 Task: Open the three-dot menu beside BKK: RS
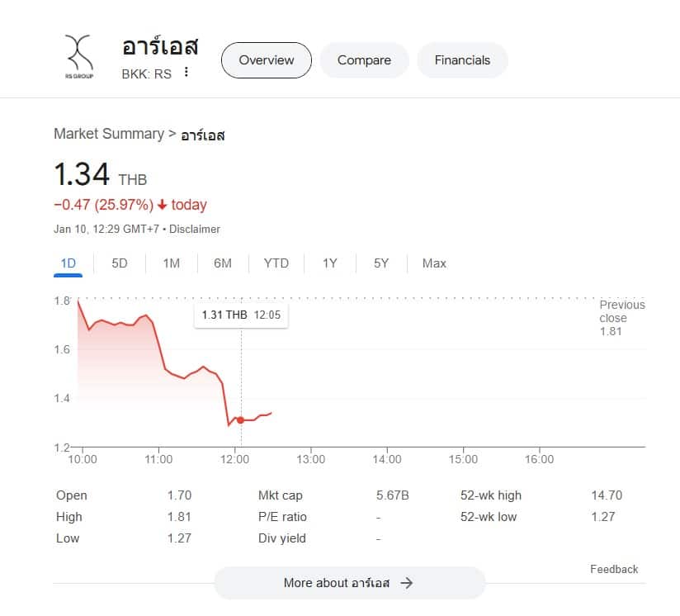(187, 72)
